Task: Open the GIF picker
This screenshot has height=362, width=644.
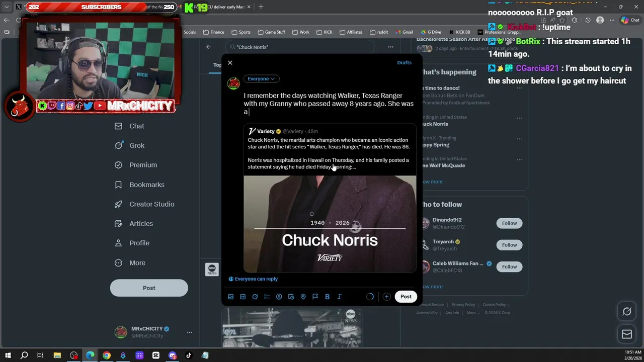Action: tap(243, 297)
